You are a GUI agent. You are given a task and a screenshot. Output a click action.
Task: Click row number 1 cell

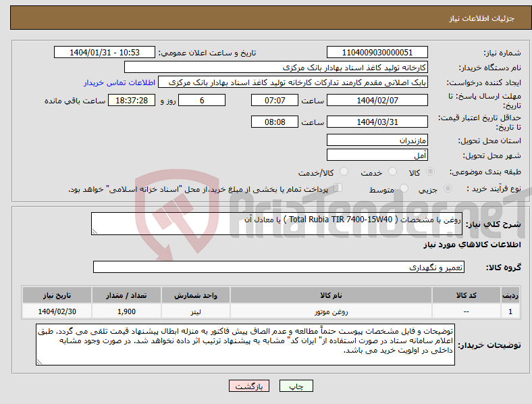click(x=510, y=311)
